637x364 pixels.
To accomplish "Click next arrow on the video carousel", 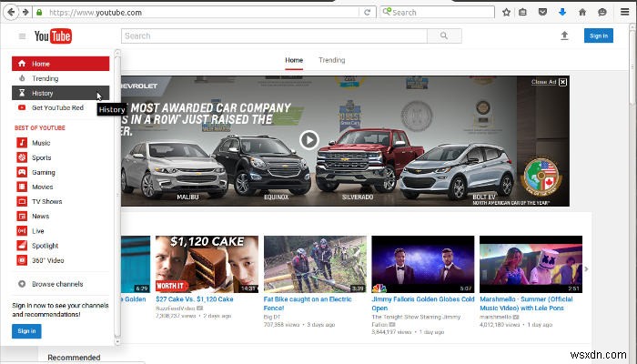I will (586, 269).
